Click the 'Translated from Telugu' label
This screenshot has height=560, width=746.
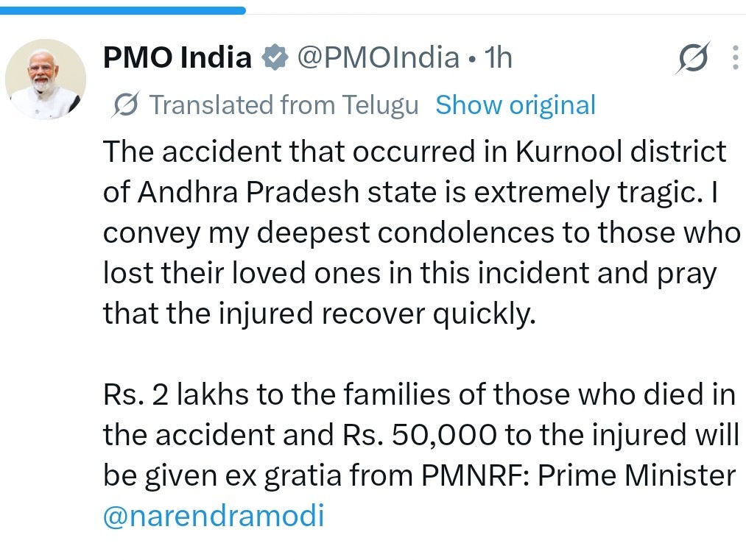pyautogui.click(x=284, y=105)
